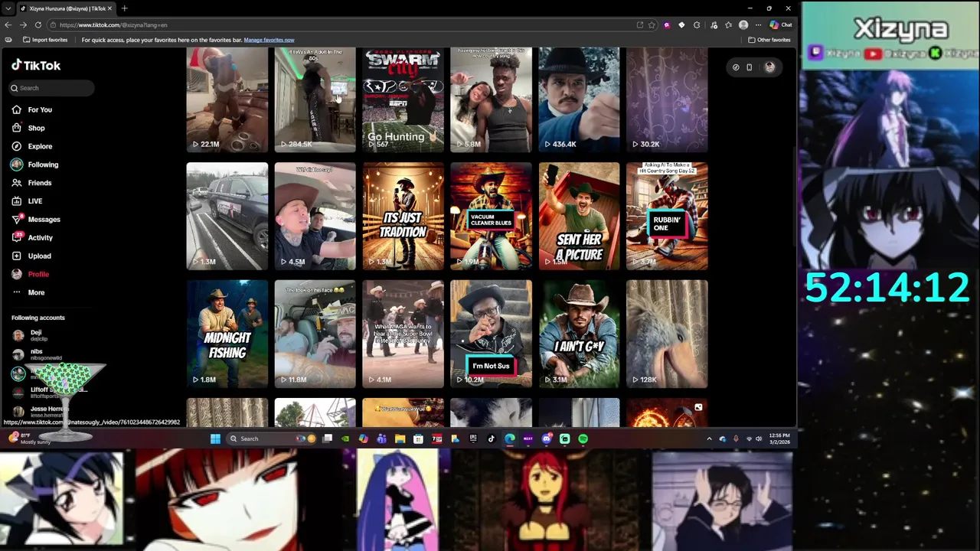Open the browser profile avatar

[x=743, y=24]
